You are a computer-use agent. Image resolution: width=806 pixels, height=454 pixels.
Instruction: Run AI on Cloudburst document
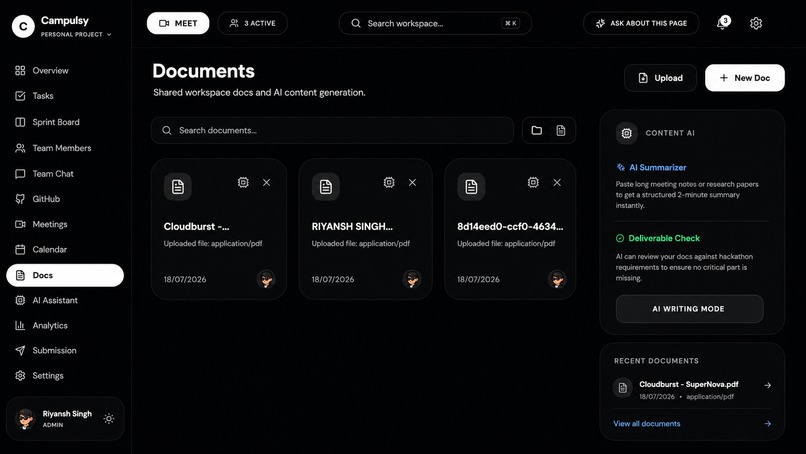[243, 182]
